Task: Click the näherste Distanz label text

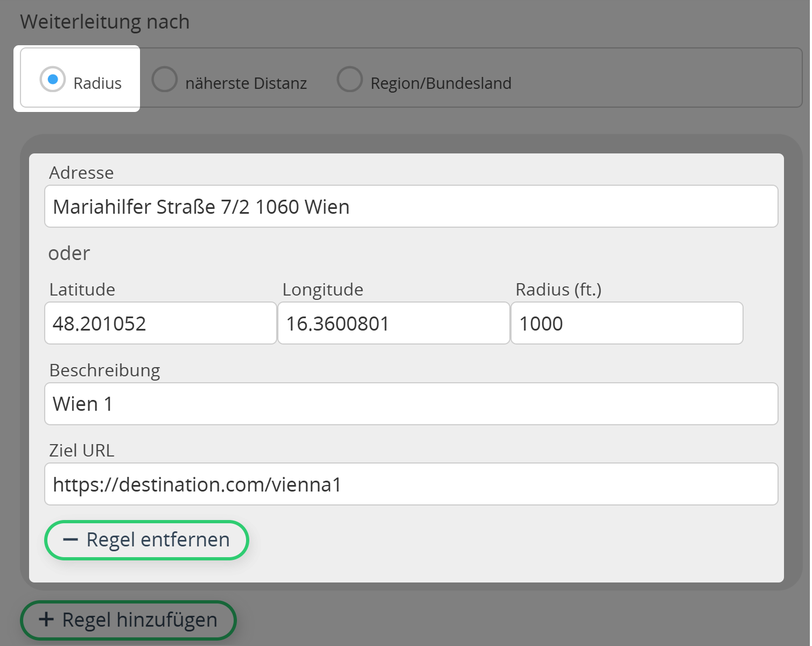Action: (246, 83)
